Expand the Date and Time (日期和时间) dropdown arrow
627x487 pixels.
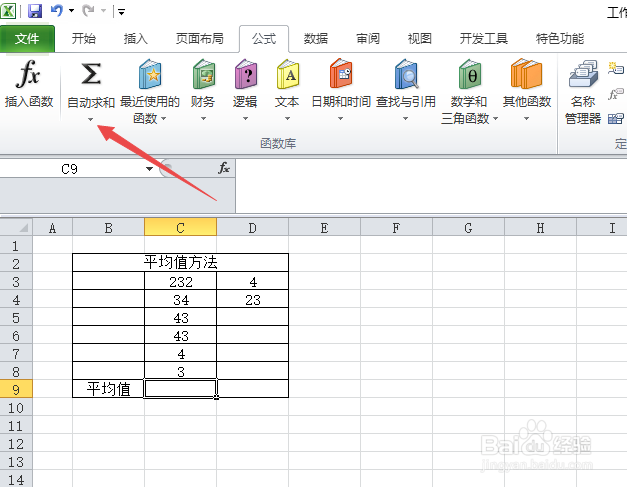(x=340, y=118)
